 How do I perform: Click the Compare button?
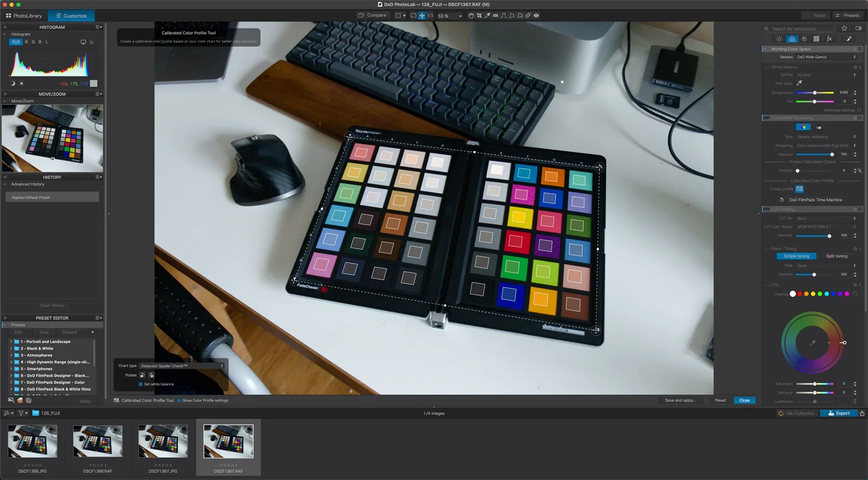[x=372, y=15]
